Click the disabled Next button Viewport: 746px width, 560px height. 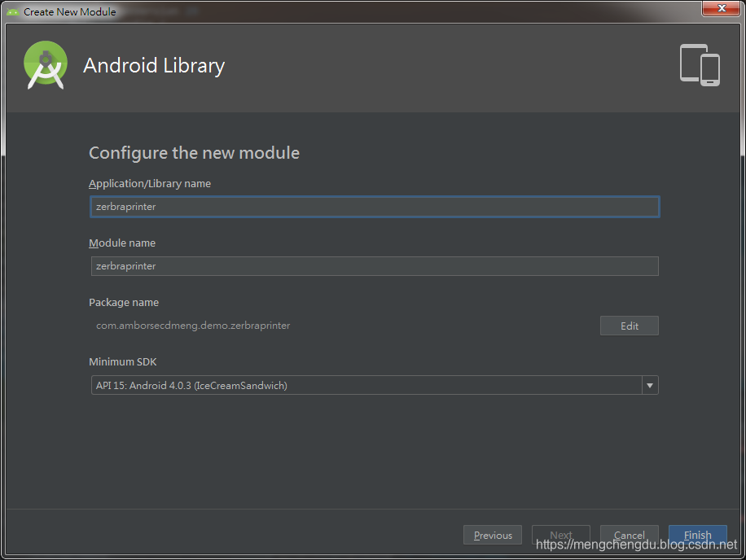tap(560, 535)
